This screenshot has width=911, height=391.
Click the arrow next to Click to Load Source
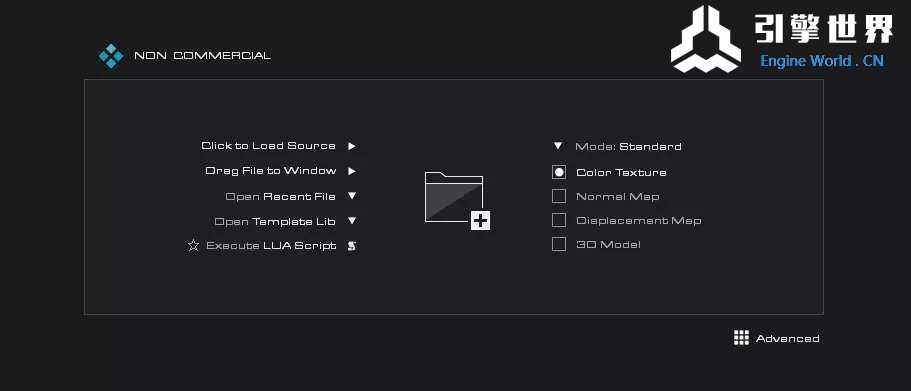pyautogui.click(x=352, y=146)
